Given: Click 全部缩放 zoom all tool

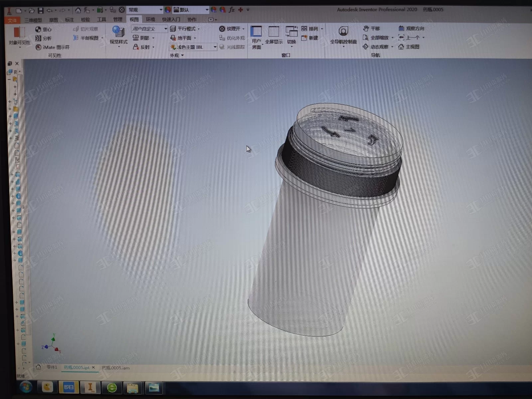Looking at the screenshot, I should [x=376, y=38].
